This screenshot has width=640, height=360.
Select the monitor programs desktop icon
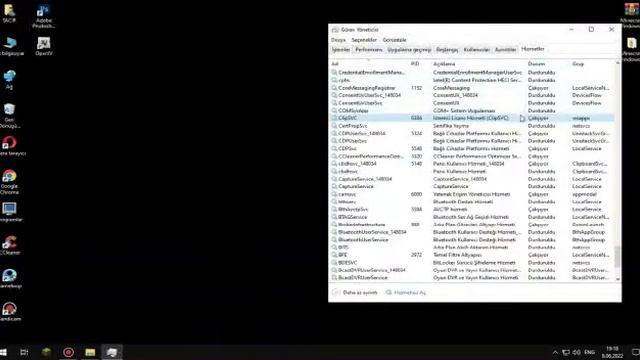click(x=10, y=212)
